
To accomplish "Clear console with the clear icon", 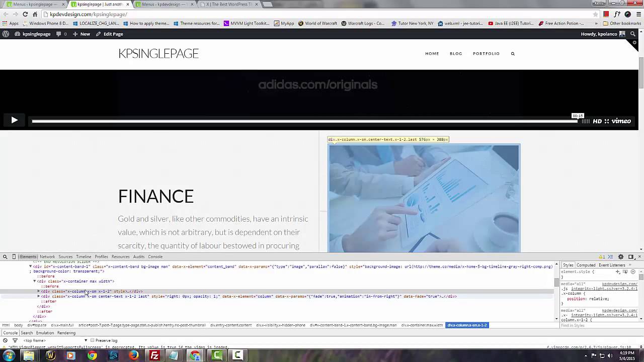I will (x=5, y=340).
